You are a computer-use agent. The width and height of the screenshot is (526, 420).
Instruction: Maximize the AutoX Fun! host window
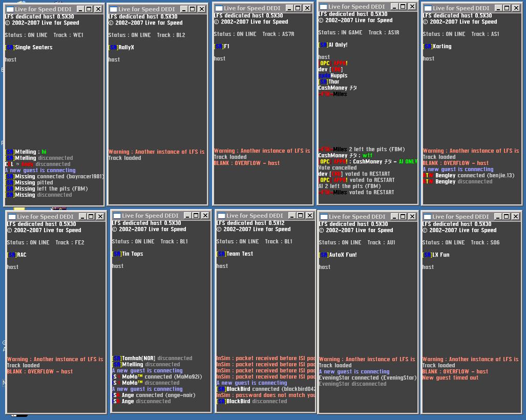(403, 217)
